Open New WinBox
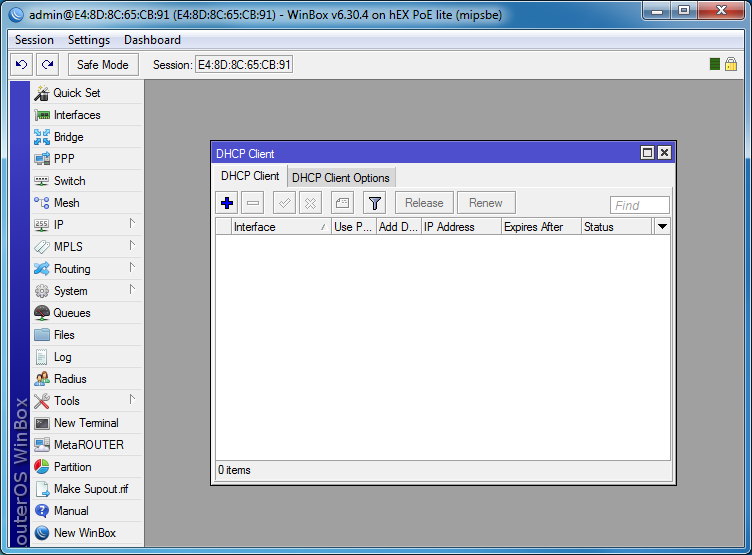This screenshot has height=555, width=752. [x=88, y=533]
